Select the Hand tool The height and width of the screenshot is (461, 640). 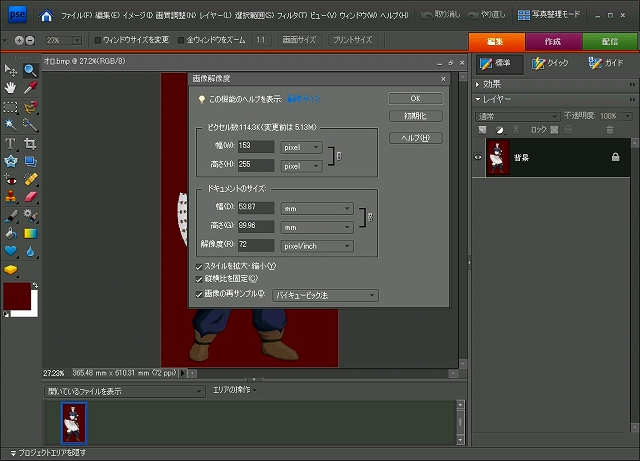11,87
